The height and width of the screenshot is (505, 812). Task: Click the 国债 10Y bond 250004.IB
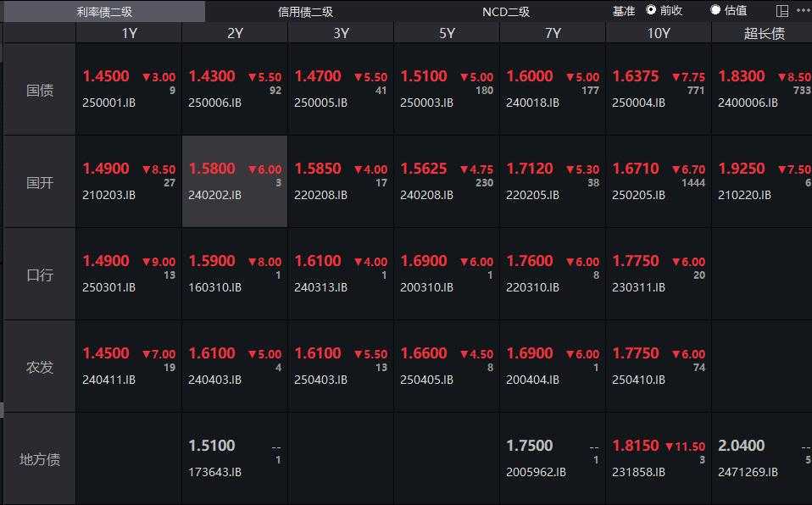(658, 90)
